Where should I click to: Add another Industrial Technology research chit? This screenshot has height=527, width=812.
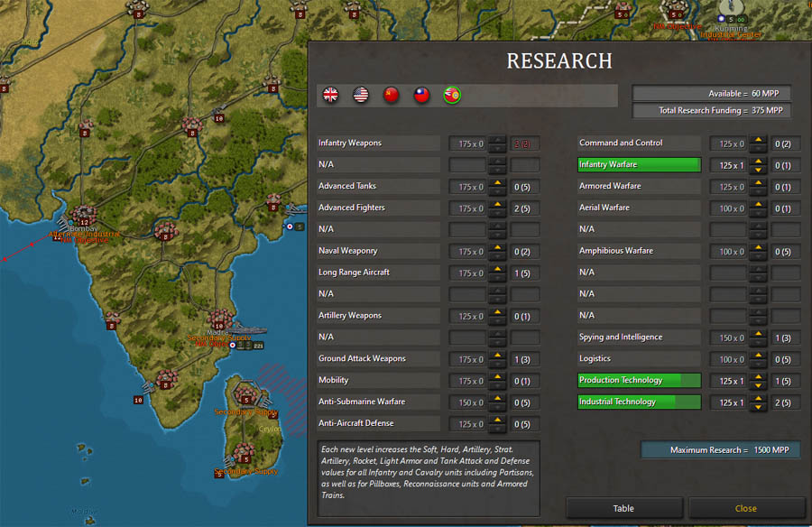758,399
